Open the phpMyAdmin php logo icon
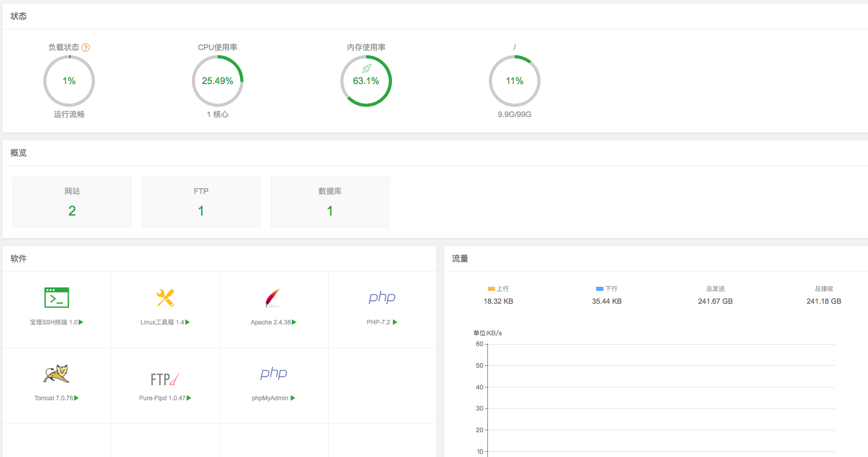This screenshot has width=868, height=457. (274, 373)
